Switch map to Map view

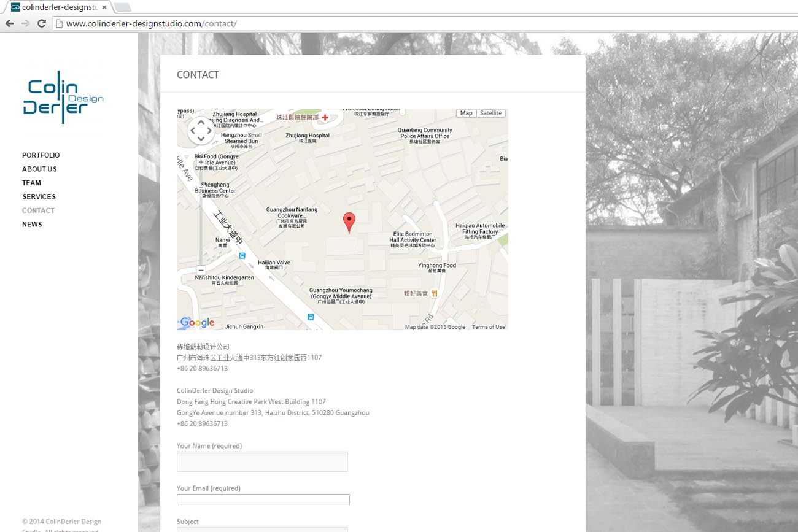(x=467, y=113)
